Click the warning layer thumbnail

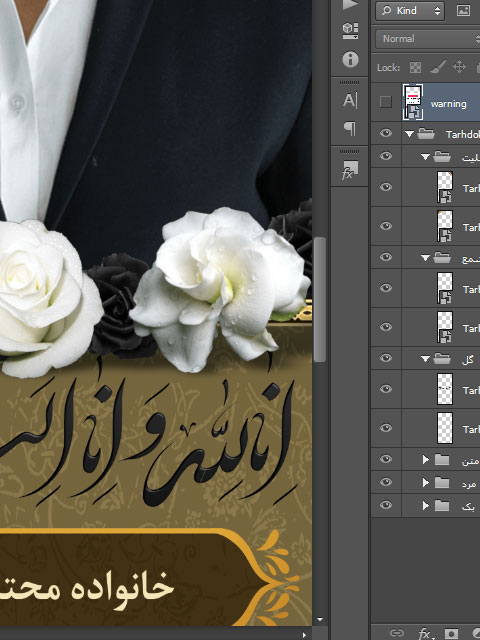click(x=413, y=102)
